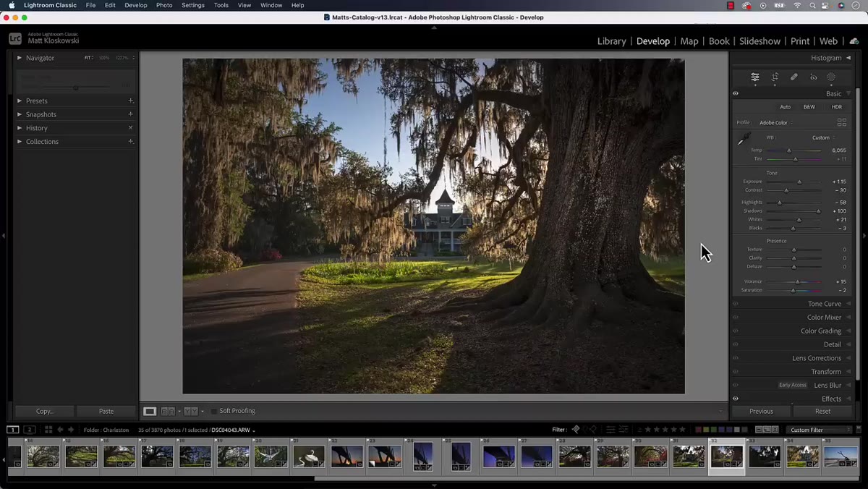Select the Red Eye correction tool
Screen dimensions: 868x489
click(x=813, y=77)
